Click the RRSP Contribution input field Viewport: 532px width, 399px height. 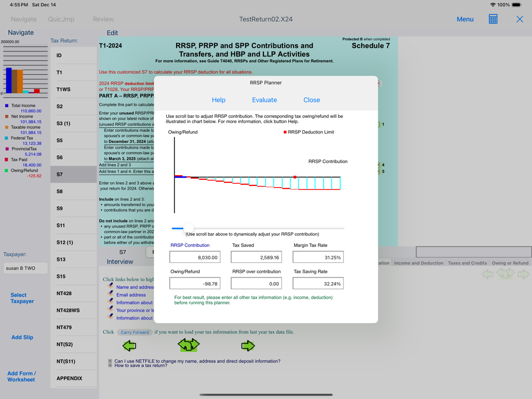tap(195, 257)
